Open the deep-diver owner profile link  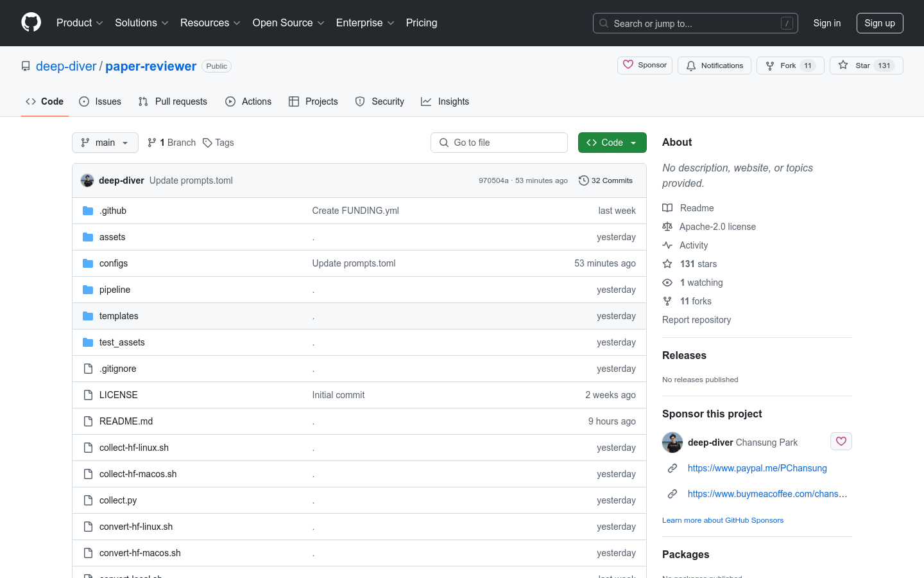coord(66,66)
